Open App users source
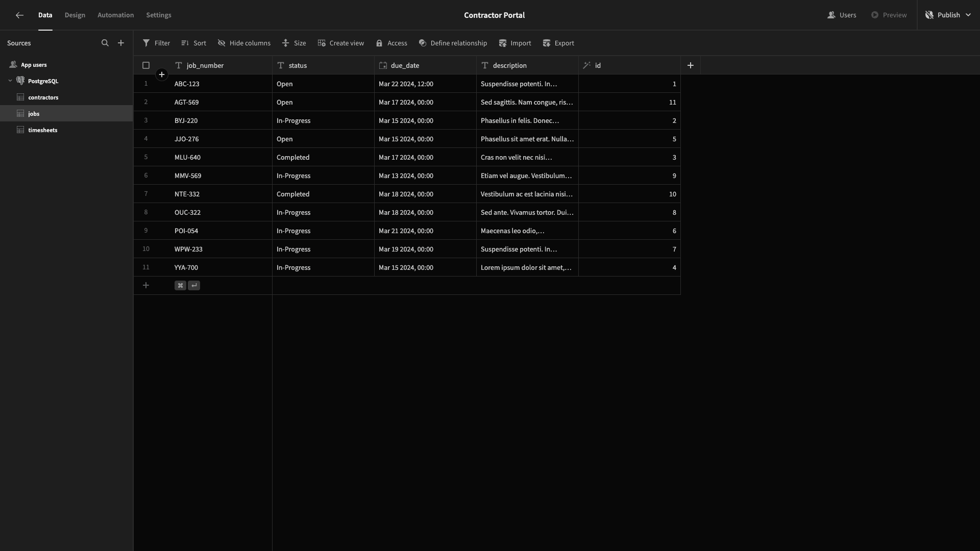980x551 pixels. 66,65
